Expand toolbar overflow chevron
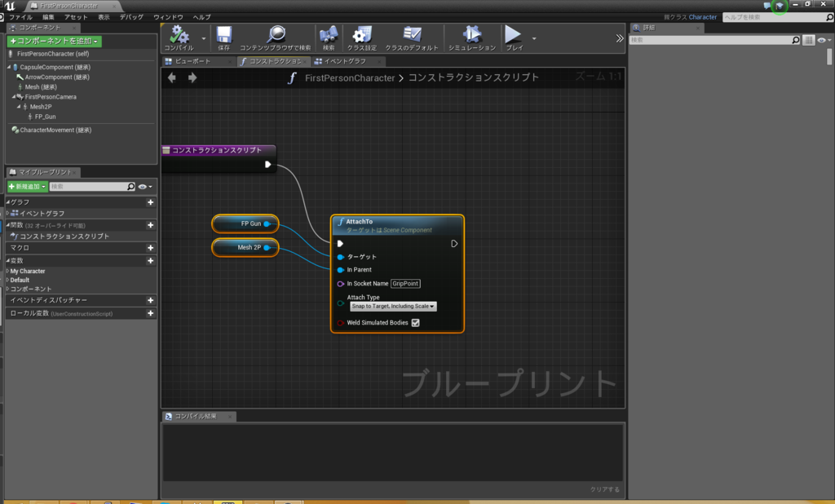This screenshot has width=835, height=504. (620, 38)
